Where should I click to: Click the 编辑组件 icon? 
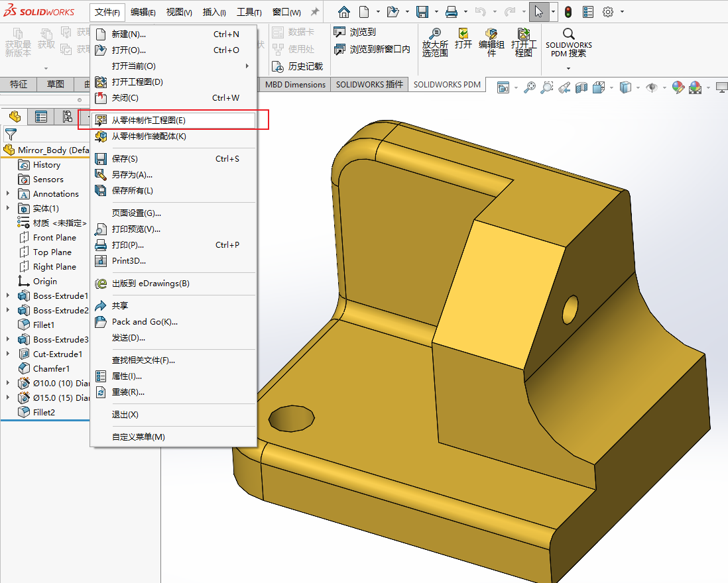tap(491, 42)
